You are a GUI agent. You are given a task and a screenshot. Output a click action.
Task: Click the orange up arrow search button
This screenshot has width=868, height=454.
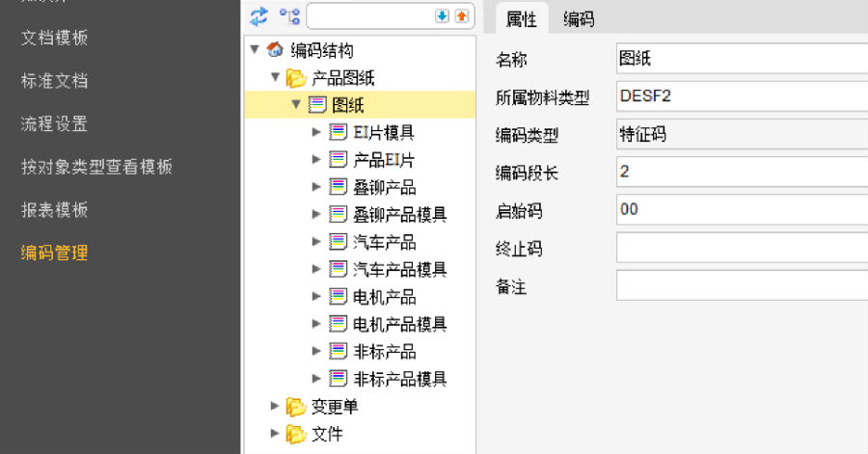[x=462, y=16]
